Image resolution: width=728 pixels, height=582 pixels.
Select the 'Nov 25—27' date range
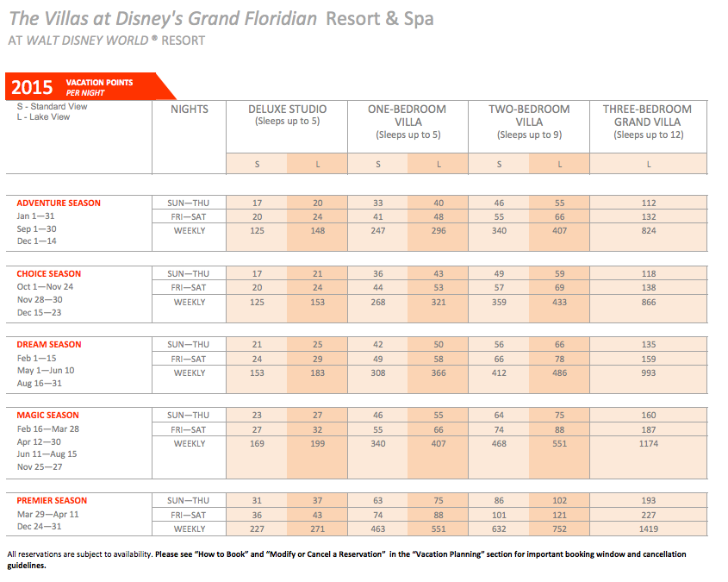pos(40,467)
